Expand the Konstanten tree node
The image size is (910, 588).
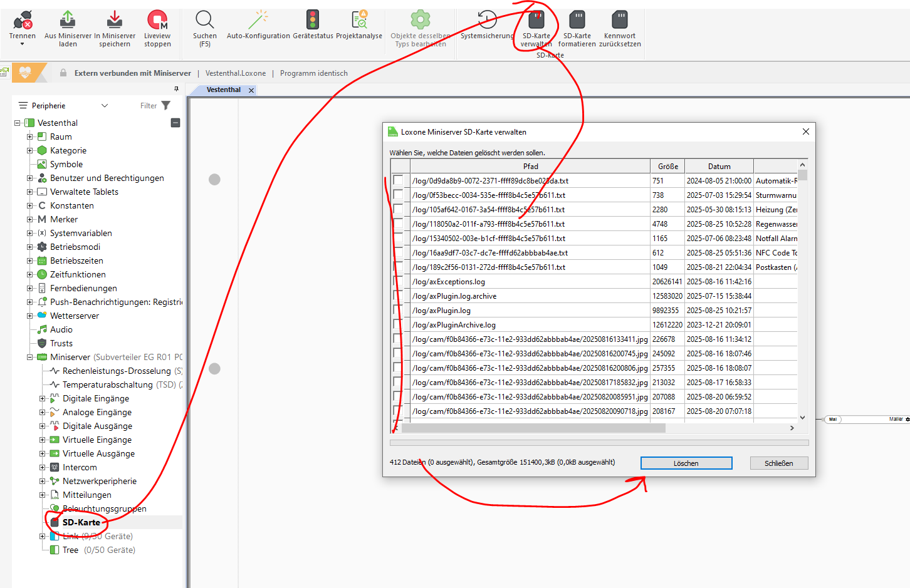[x=30, y=205]
